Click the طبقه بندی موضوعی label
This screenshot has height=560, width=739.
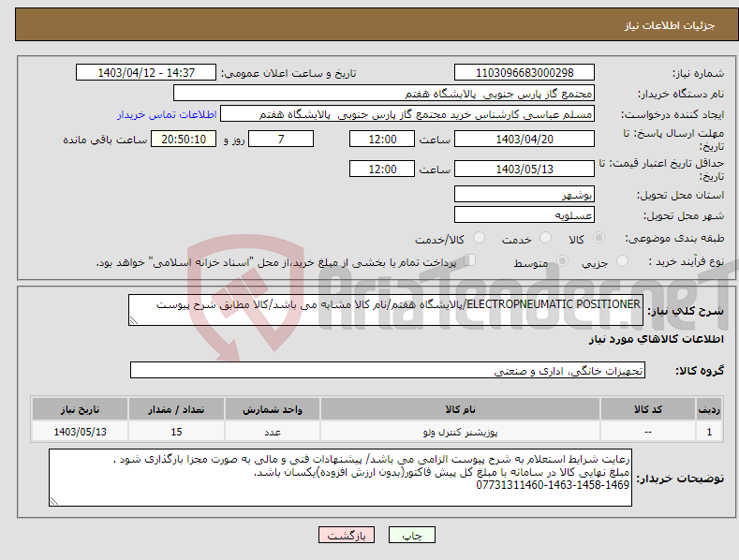pyautogui.click(x=674, y=239)
